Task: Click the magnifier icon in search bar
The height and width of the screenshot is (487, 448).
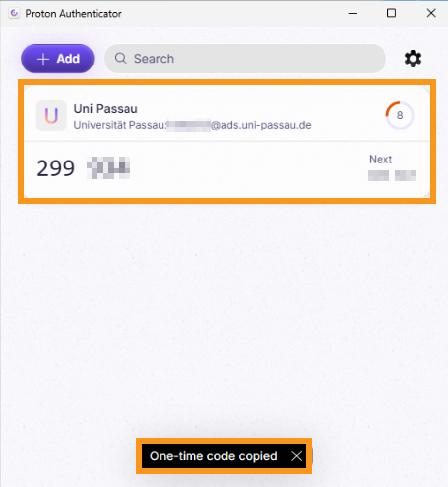Action: tap(121, 58)
